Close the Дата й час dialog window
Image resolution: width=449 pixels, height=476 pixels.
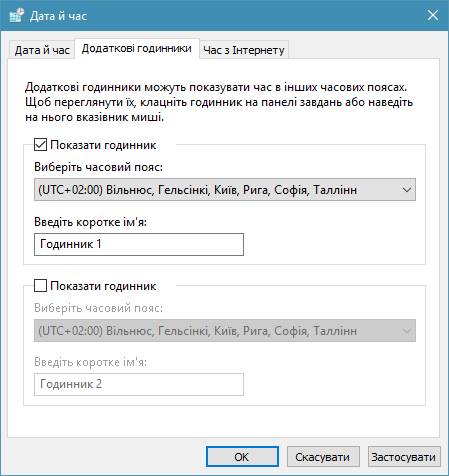(433, 15)
